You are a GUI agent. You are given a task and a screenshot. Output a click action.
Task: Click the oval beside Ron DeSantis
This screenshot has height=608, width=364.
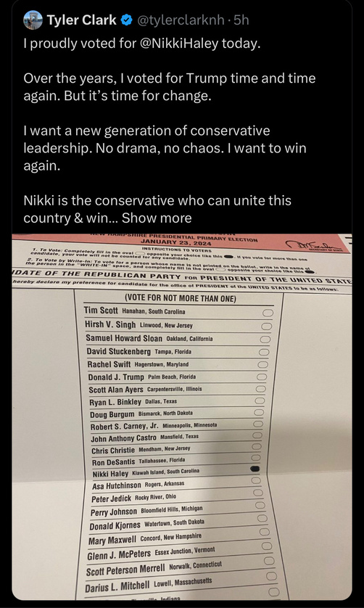256,458
